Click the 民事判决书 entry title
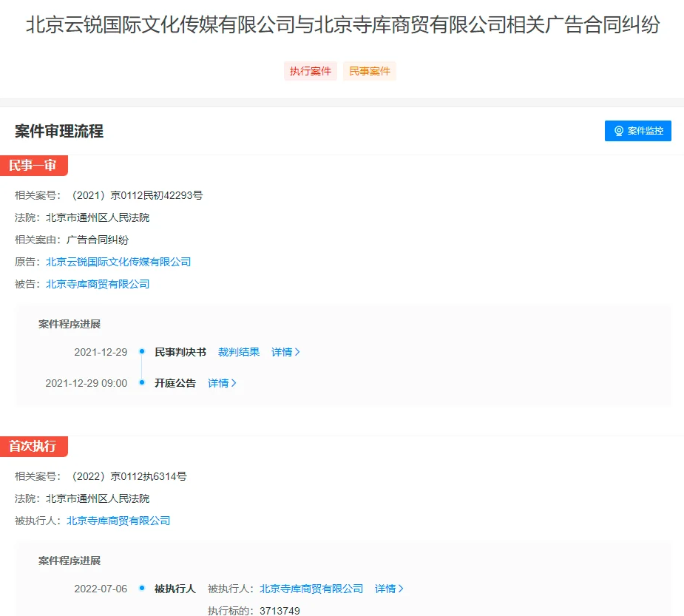 point(180,352)
